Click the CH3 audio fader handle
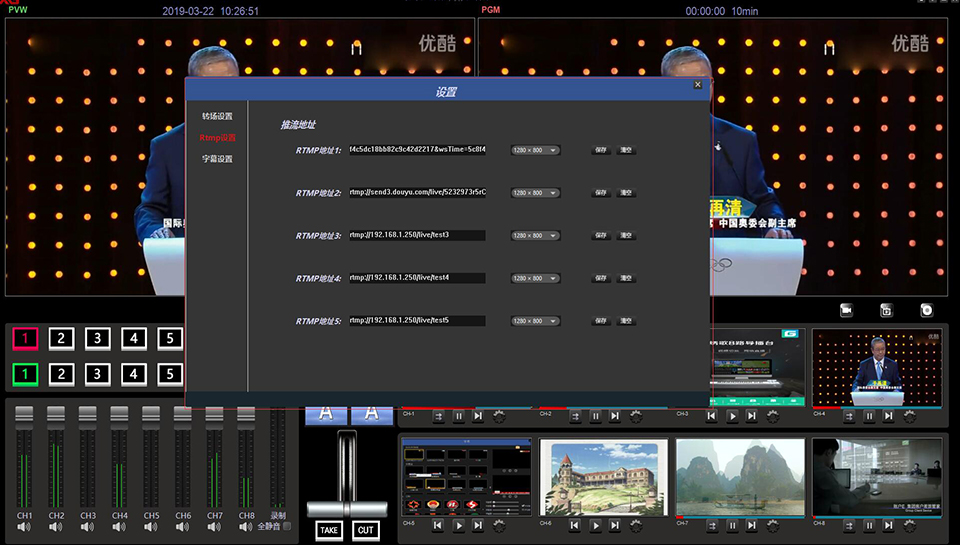 tap(88, 414)
